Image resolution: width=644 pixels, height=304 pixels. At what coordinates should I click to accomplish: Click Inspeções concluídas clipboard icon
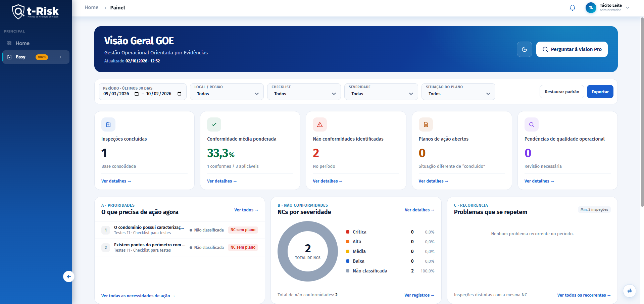[108, 124]
